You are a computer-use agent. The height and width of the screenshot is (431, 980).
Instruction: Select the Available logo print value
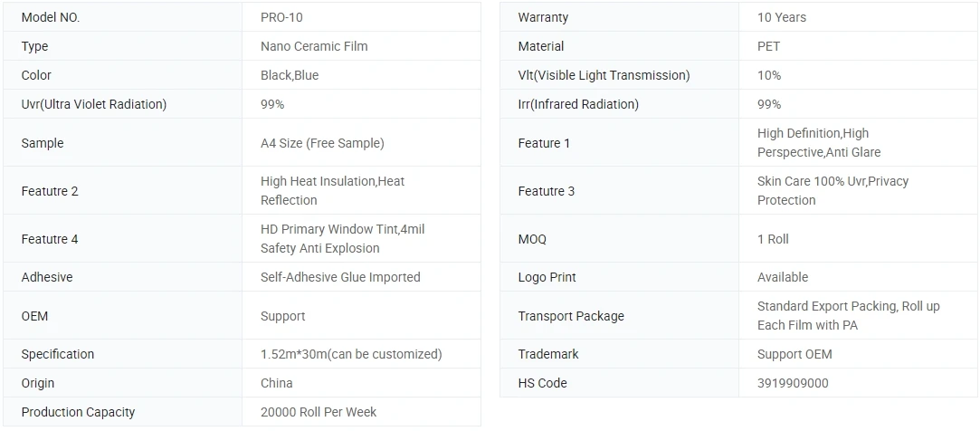point(783,277)
